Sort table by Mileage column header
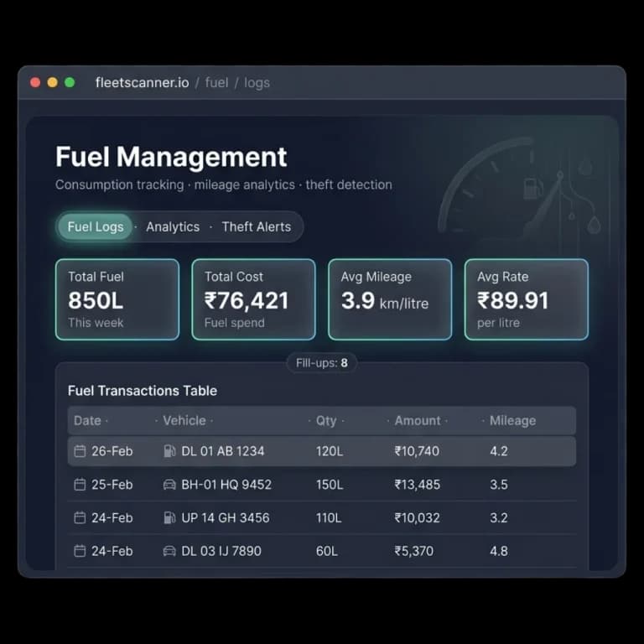The image size is (644, 644). [x=512, y=421]
